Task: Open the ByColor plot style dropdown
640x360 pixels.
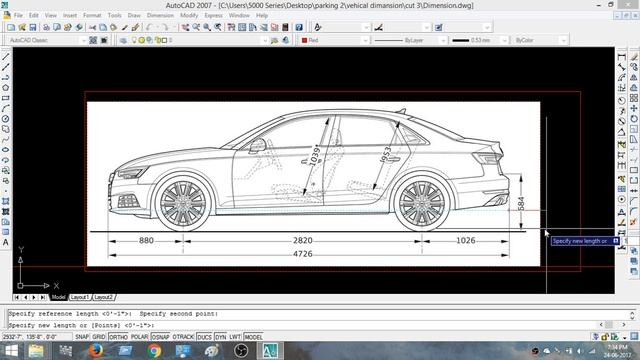Action: [x=563, y=40]
